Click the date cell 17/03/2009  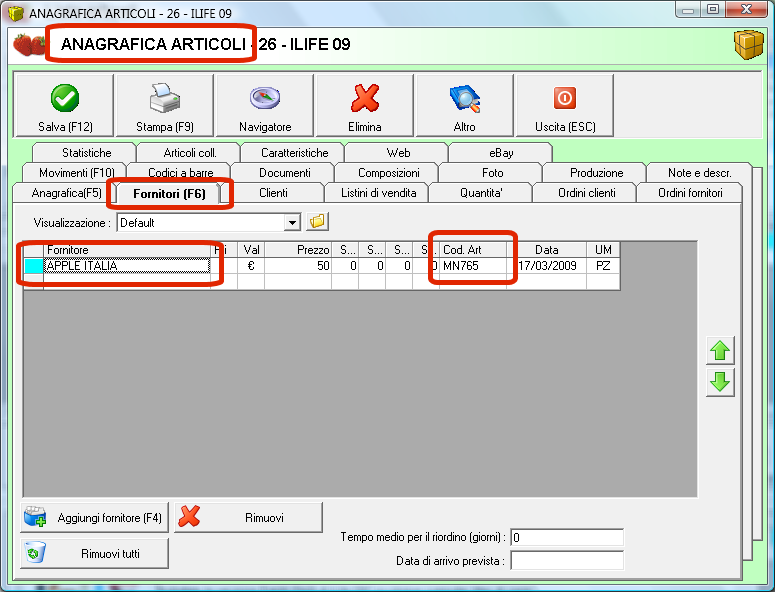(x=547, y=266)
